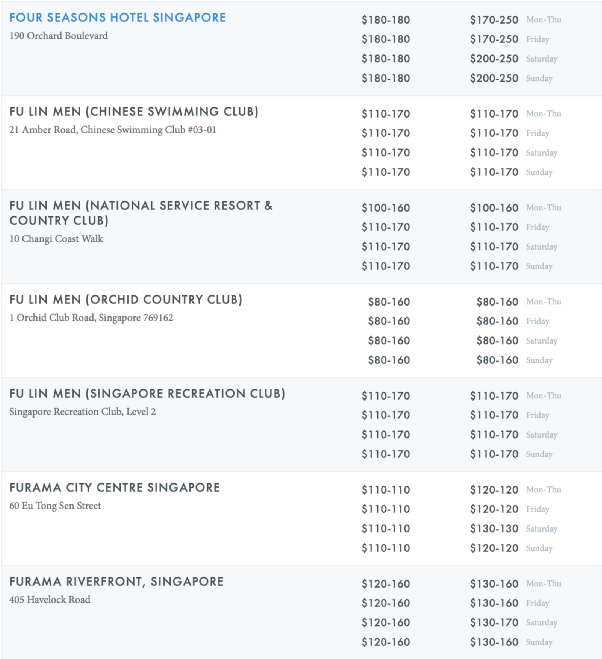This screenshot has width=602, height=659.
Task: Click the Fu Lin Men Chinese Swimming Club heading
Action: [134, 112]
